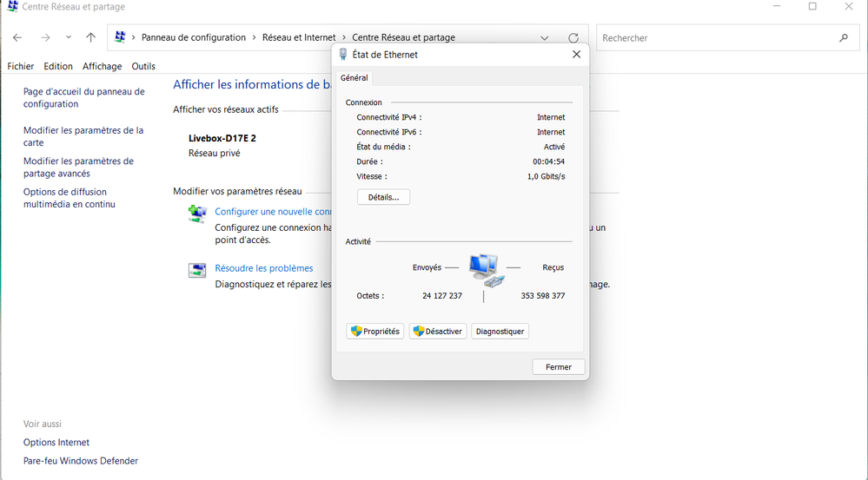Image resolution: width=868 pixels, height=480 pixels.
Task: Click in the Rechercher search field
Action: 712,38
